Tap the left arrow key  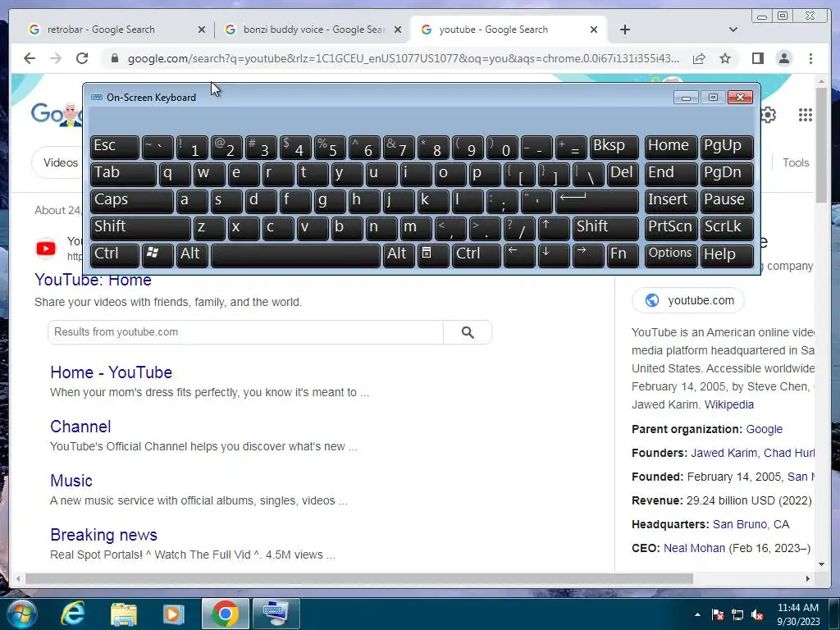point(519,255)
